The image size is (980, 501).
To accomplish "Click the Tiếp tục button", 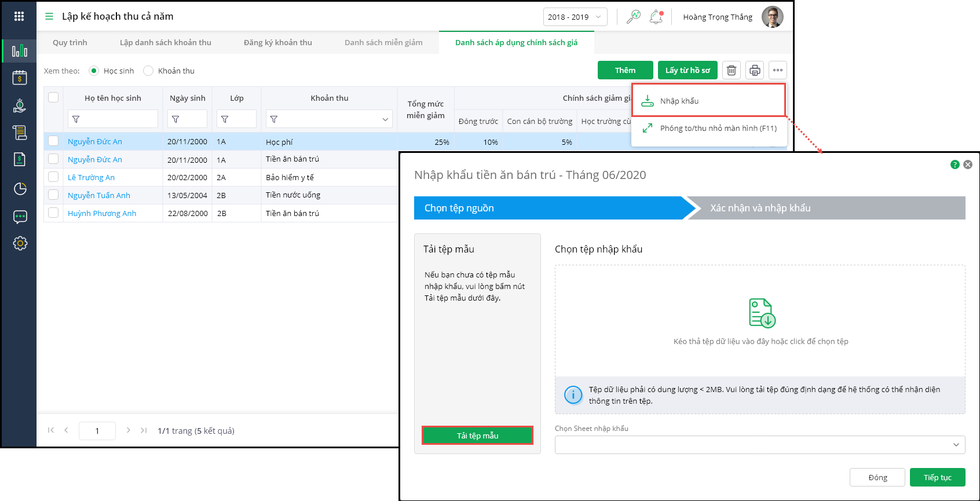I will [938, 477].
